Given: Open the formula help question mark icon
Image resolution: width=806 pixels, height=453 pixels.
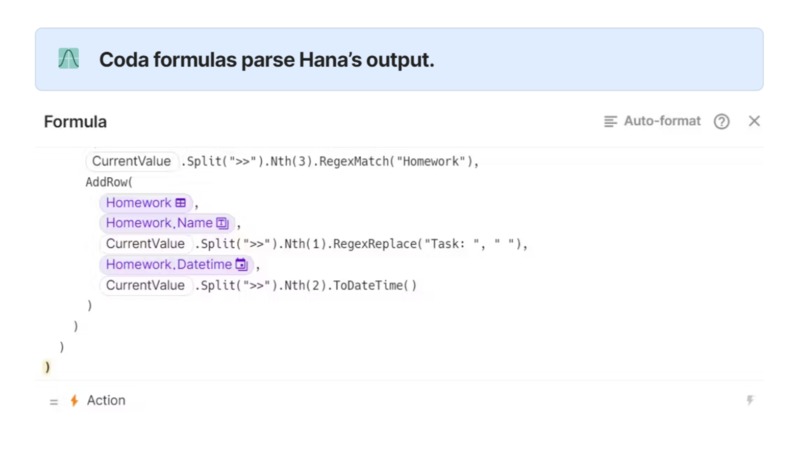Looking at the screenshot, I should tap(721, 121).
